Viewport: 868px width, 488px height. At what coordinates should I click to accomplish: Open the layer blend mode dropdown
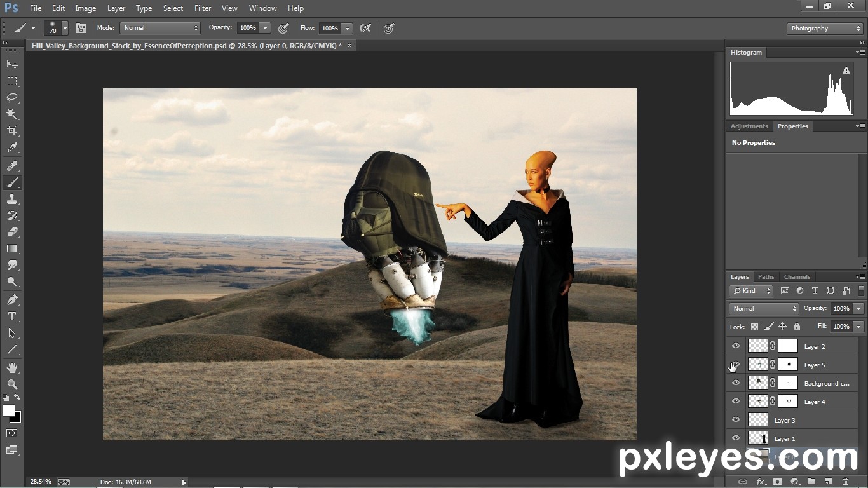coord(764,308)
